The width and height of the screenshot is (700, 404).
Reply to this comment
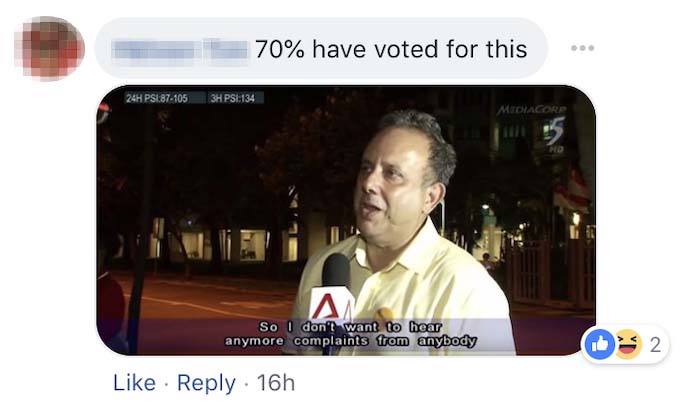point(206,383)
